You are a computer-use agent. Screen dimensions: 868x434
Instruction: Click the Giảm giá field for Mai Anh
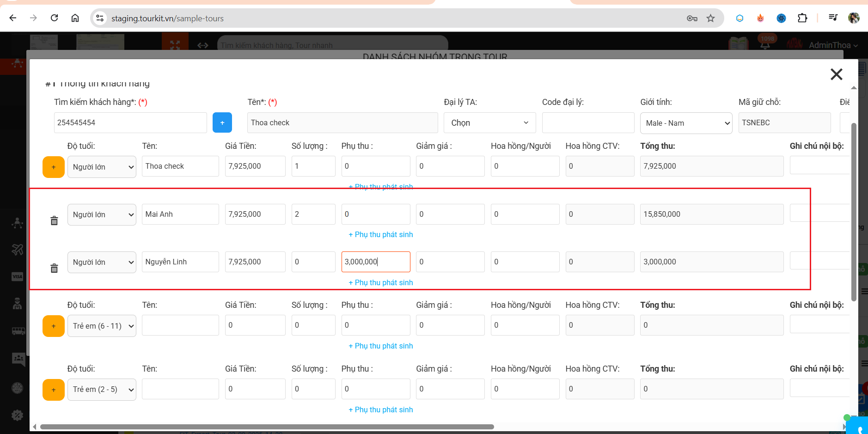tap(450, 214)
